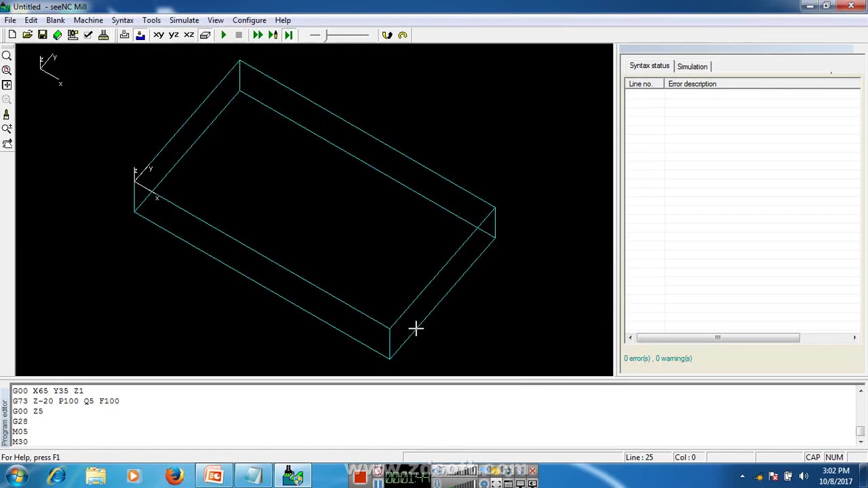Image resolution: width=868 pixels, height=488 pixels.
Task: Open the Blank menu
Action: (56, 20)
